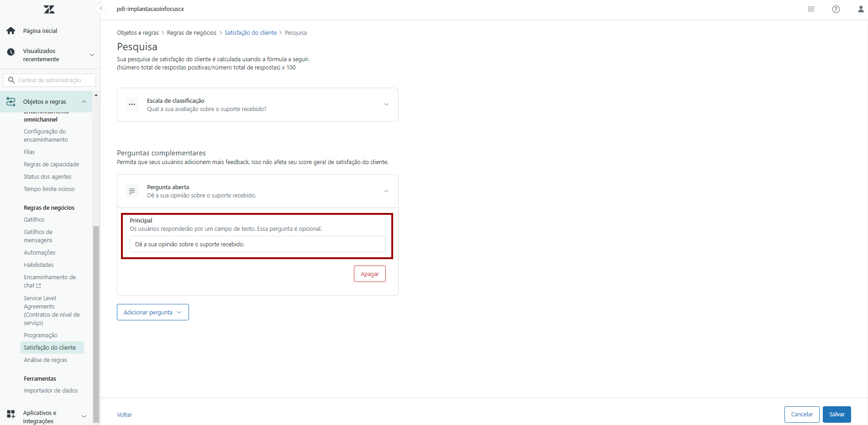Click the Voltar link
868x425 pixels.
[124, 415]
